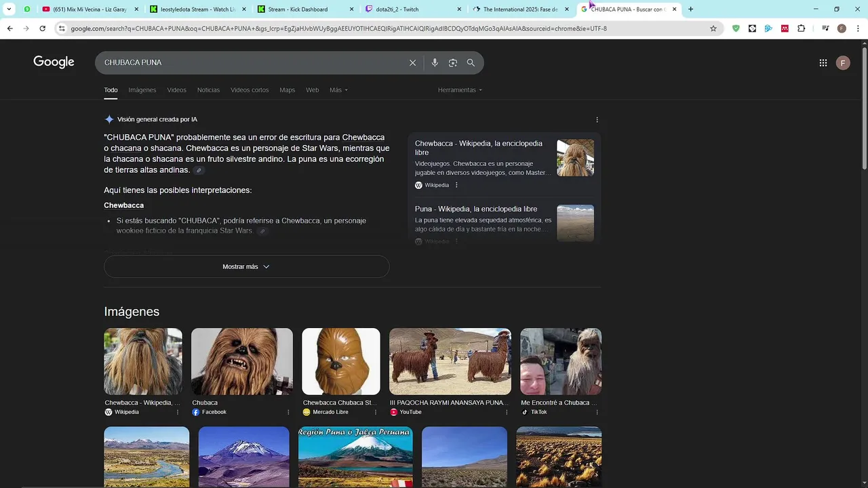The height and width of the screenshot is (488, 868).
Task: Switch to the 'Noticias' tab
Action: (x=208, y=90)
